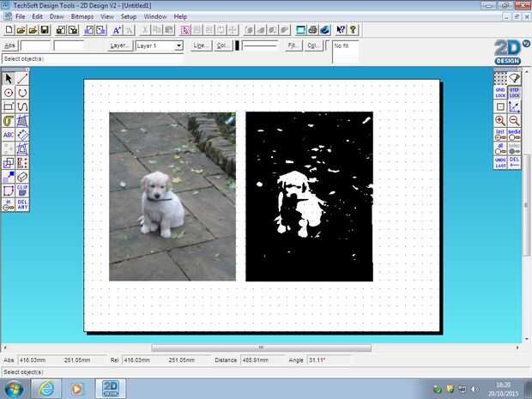Select the black and white puppy bitmap
The image size is (532, 399).
click(309, 196)
